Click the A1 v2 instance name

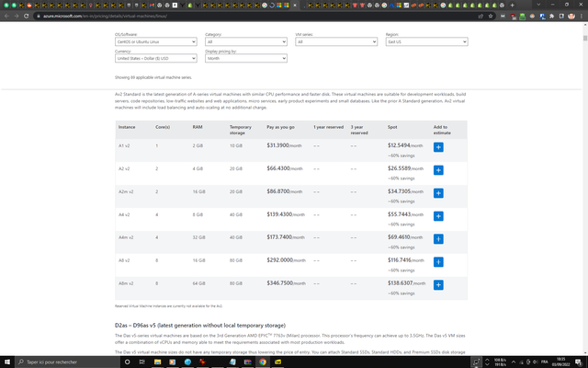click(x=124, y=145)
